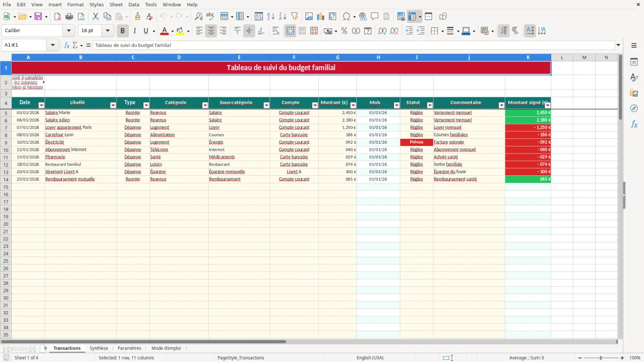Open Find & Replace icon

click(199, 17)
